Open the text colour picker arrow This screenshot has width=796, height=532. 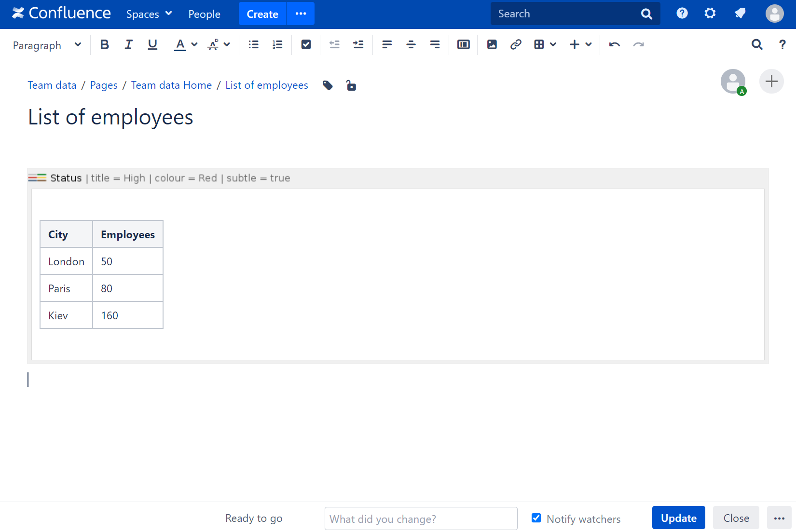(x=194, y=45)
